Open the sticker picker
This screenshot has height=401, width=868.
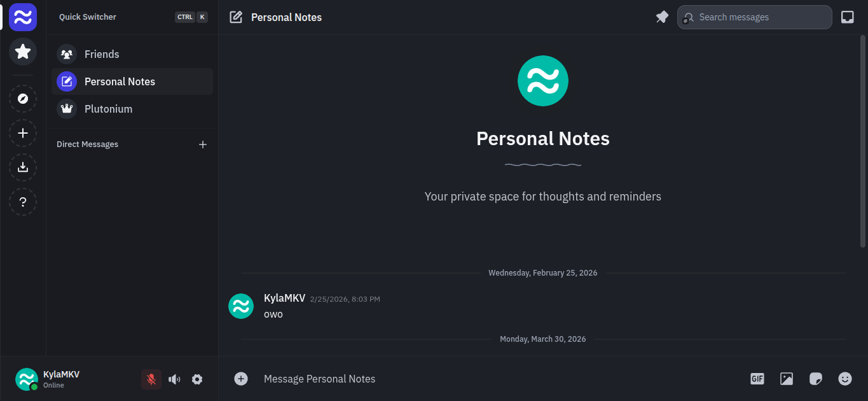(x=815, y=379)
